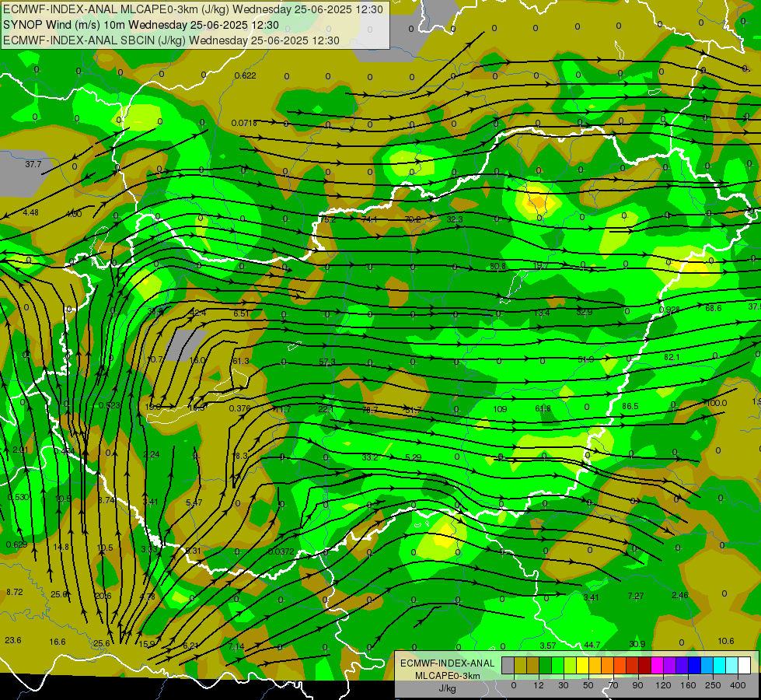Select the 42.4 map value

(198, 313)
